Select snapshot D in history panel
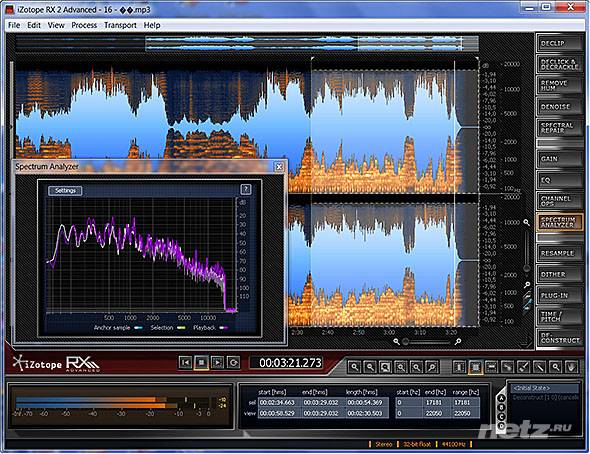590x454 pixels. click(501, 426)
